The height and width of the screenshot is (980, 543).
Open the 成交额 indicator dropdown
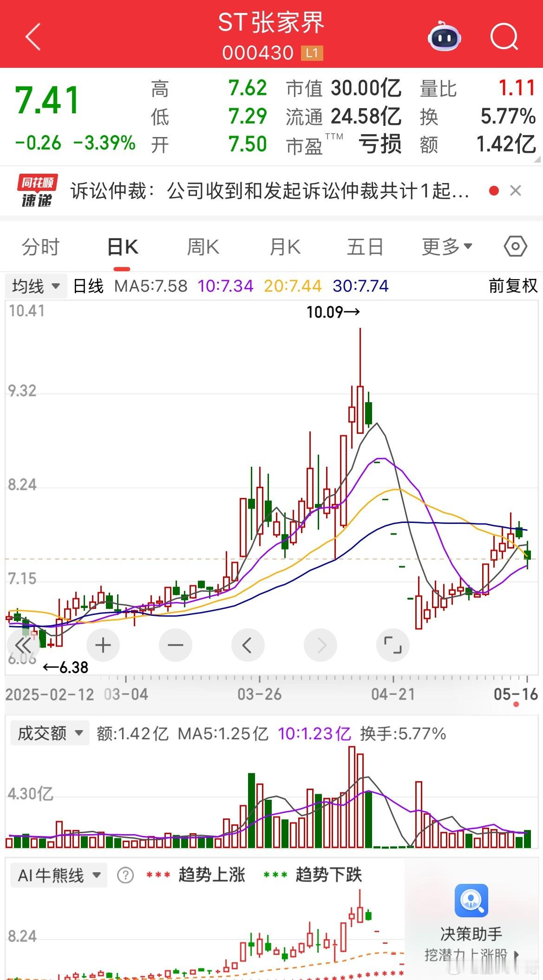point(49,733)
